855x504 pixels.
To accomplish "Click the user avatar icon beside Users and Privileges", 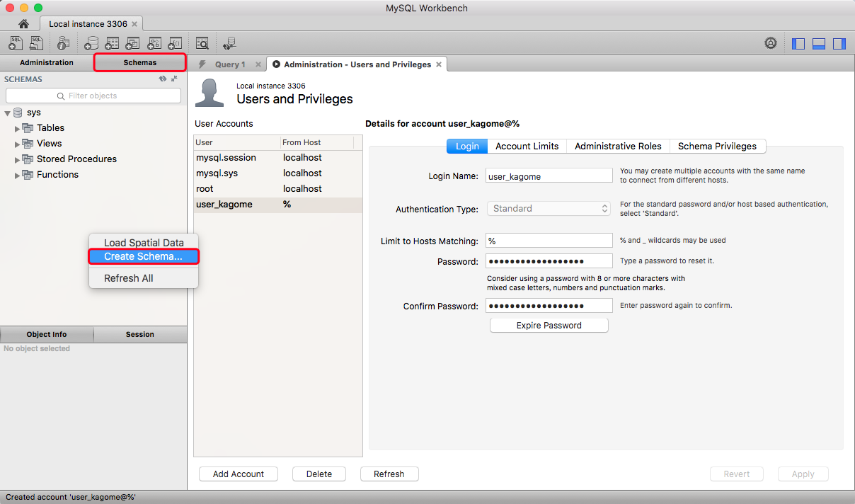I will (210, 93).
